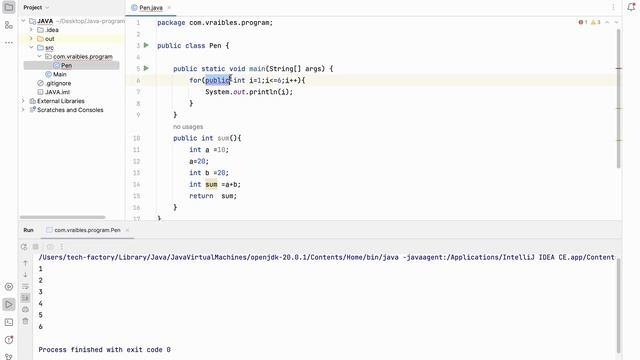Select the .gitignore file
Screen dimensions: 640x360
click(x=58, y=83)
